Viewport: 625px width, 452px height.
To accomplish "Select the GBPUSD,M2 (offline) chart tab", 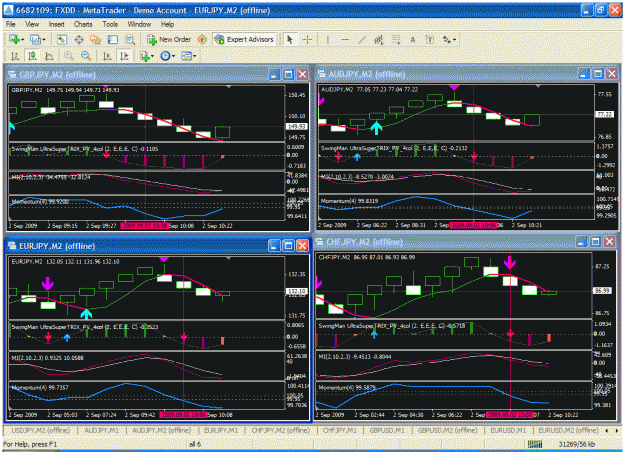I will pyautogui.click(x=448, y=430).
